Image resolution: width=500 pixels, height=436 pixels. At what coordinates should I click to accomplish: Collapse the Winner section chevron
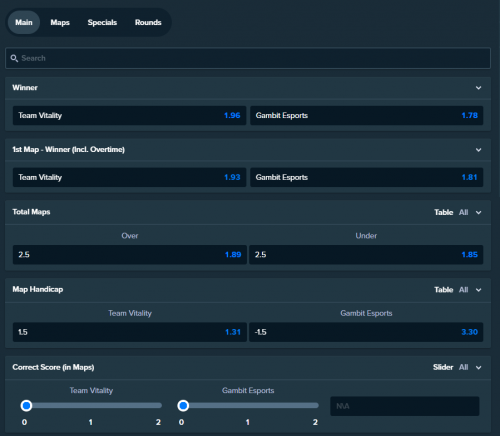478,88
